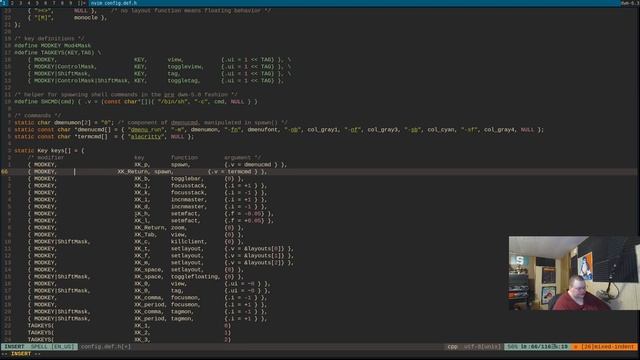
Task: Switch to dwm tag 5
Action: (x=37, y=3)
